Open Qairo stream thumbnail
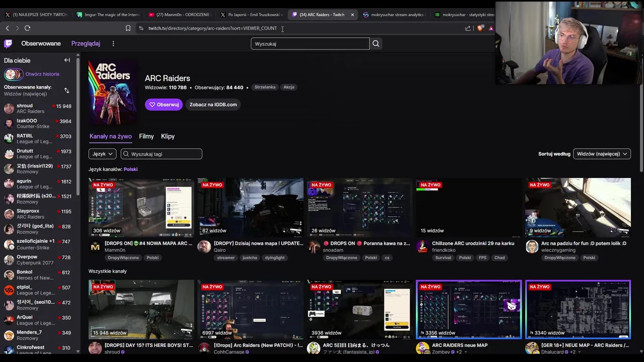This screenshot has width=644, height=362. click(251, 207)
